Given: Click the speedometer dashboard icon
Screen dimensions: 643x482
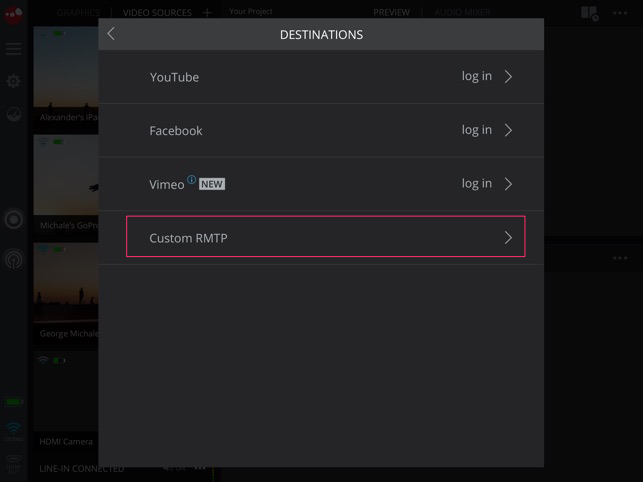Looking at the screenshot, I should [x=14, y=114].
